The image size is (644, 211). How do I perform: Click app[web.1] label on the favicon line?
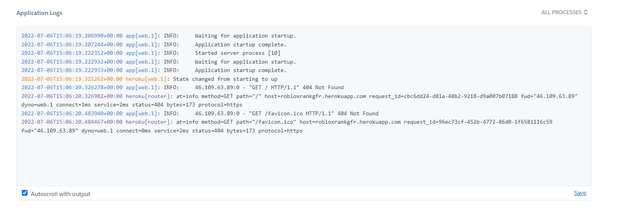point(143,114)
